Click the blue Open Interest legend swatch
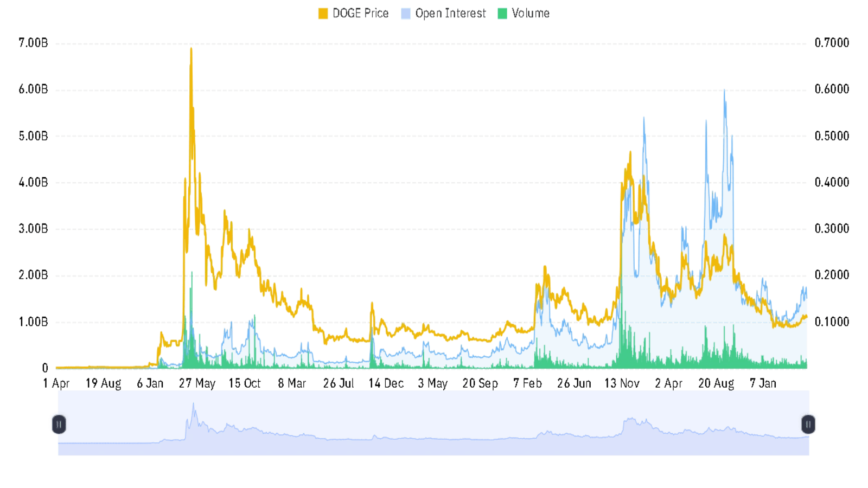 pos(406,14)
